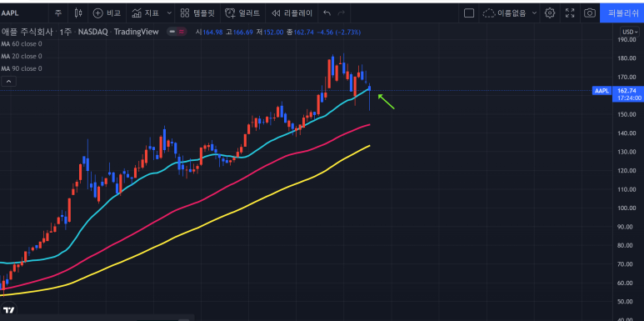Open the USD currency dropdown
Screen dimensions: 644x321
(630, 32)
